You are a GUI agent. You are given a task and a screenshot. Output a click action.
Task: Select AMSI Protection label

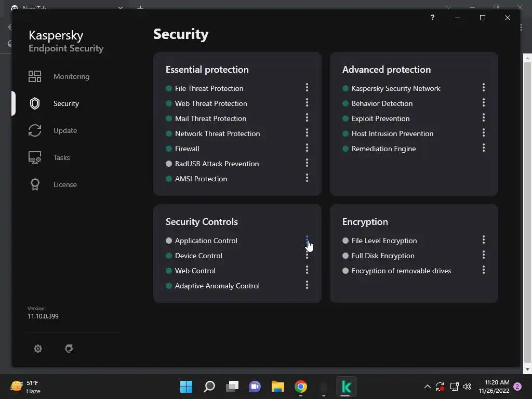pos(201,179)
